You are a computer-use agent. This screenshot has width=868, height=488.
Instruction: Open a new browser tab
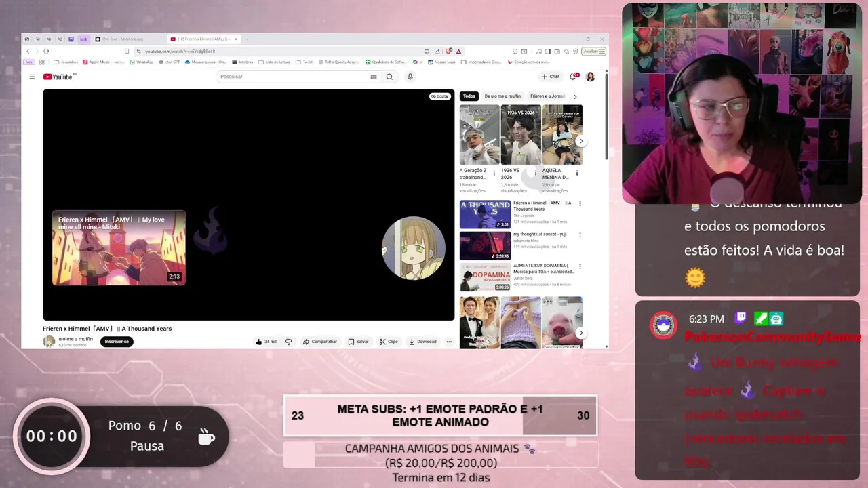pos(247,39)
